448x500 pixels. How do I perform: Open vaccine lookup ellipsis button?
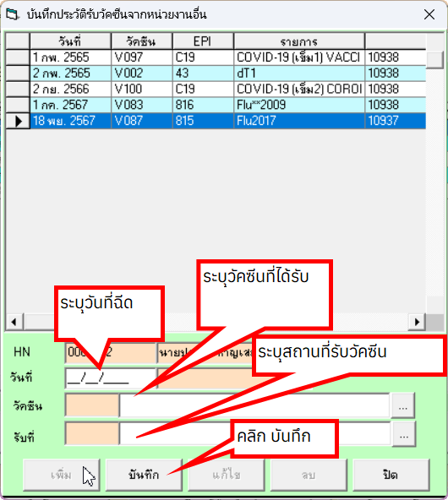point(402,406)
